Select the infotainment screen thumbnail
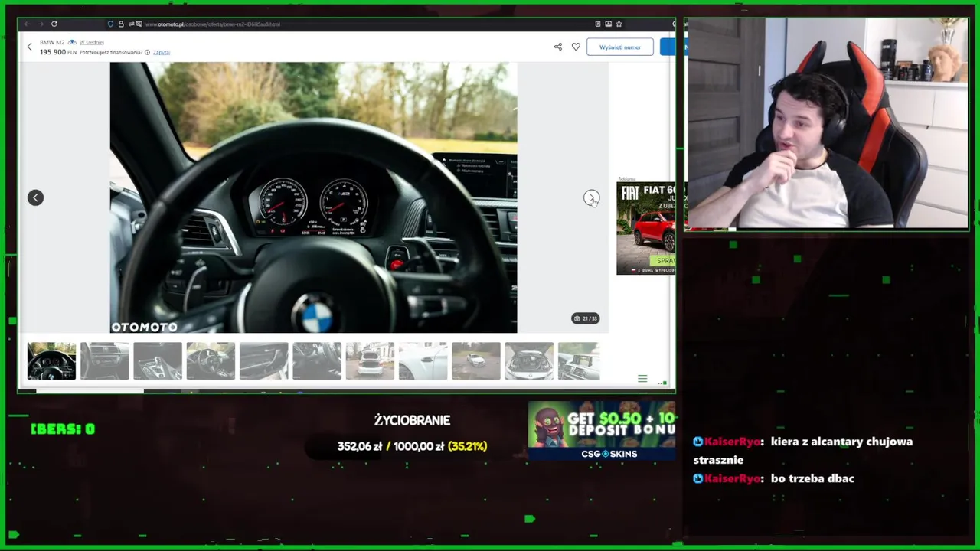Viewport: 980px width, 551px height. pyautogui.click(x=579, y=361)
